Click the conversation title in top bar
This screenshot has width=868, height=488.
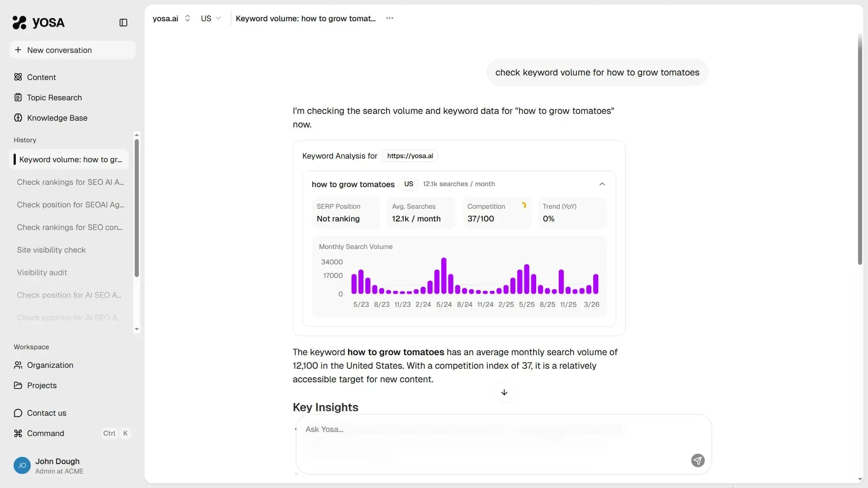point(306,18)
